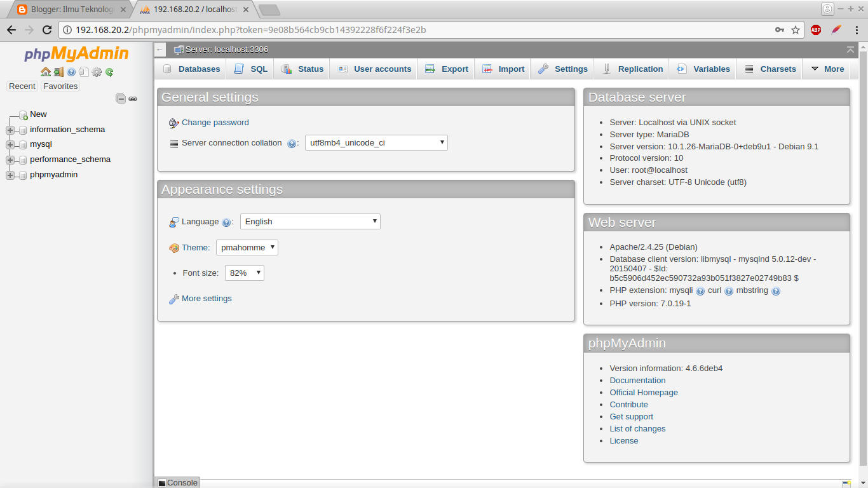Open phpMyAdmin documentation blue question icon in sidebar
868x488 pixels.
click(x=71, y=72)
